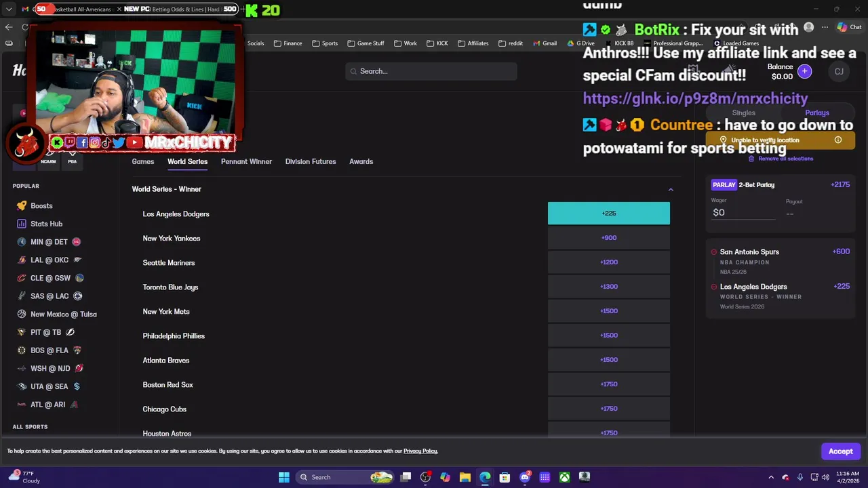
Task: Open the Gmail bookmark
Action: (x=545, y=43)
